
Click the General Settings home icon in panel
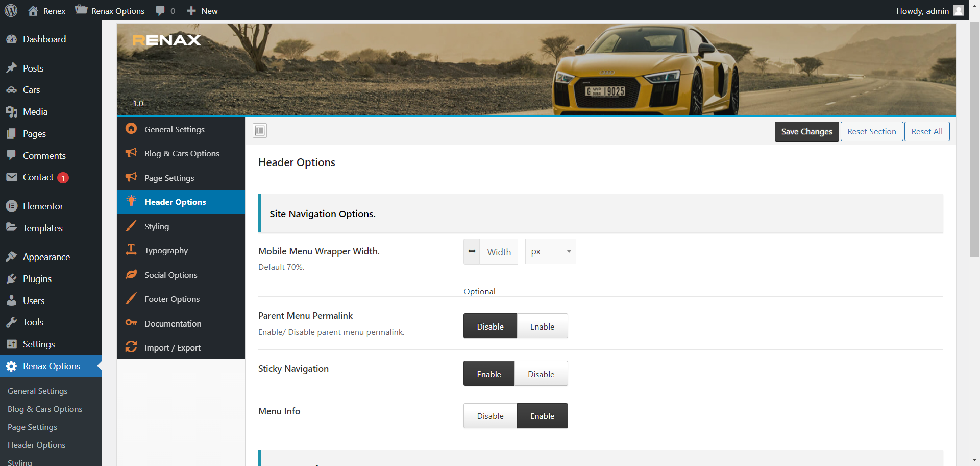[131, 129]
